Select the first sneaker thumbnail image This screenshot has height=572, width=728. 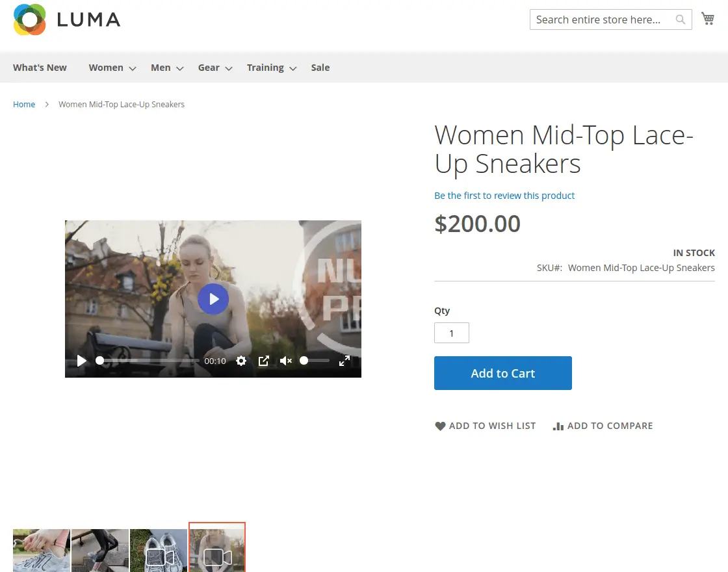click(42, 550)
